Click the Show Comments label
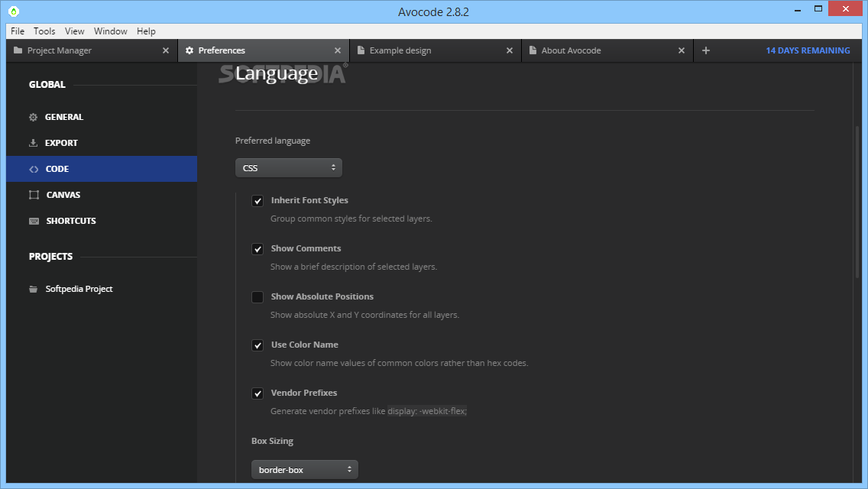 pos(306,248)
